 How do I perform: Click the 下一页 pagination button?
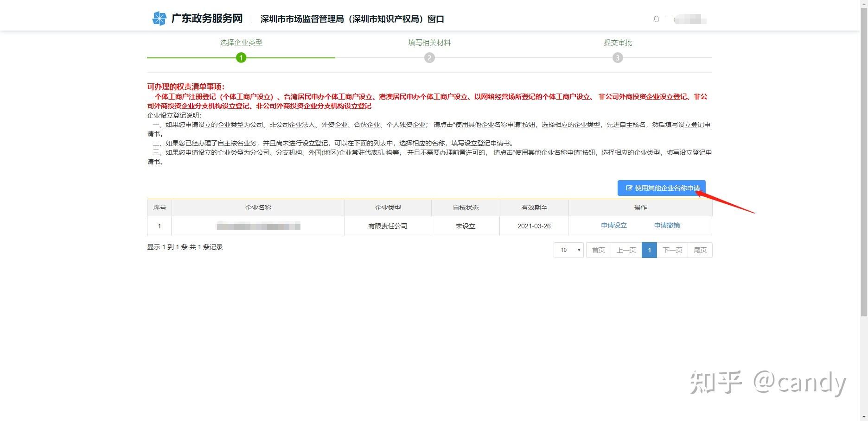coord(672,250)
